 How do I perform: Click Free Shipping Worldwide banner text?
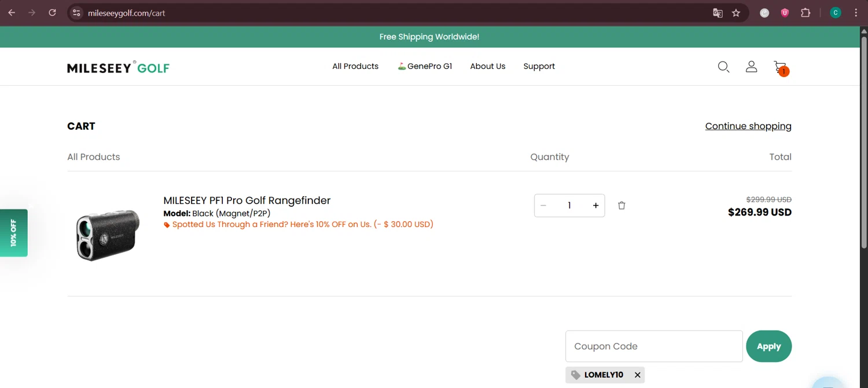point(429,36)
